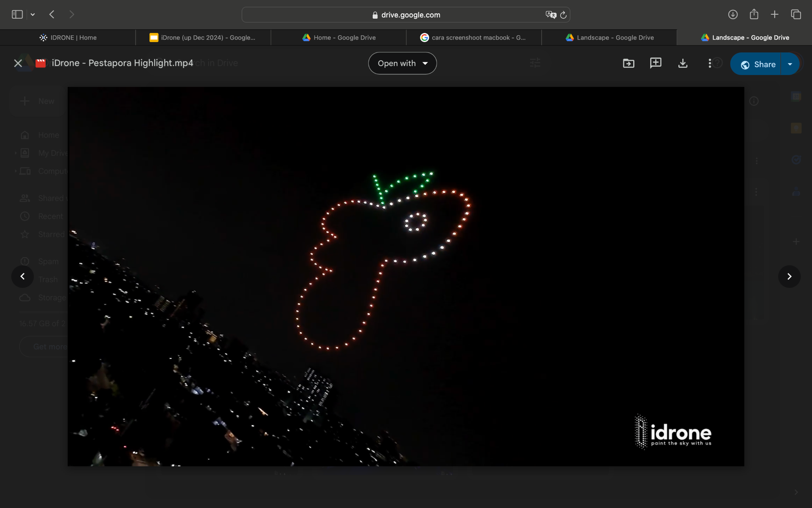Click the move to folder icon
Viewport: 812px width, 508px height.
(628, 63)
